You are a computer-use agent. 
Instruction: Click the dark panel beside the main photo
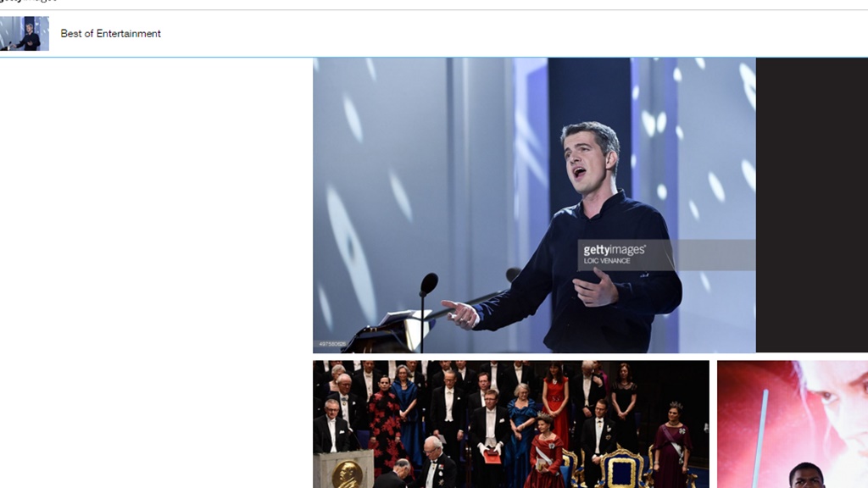click(x=812, y=205)
